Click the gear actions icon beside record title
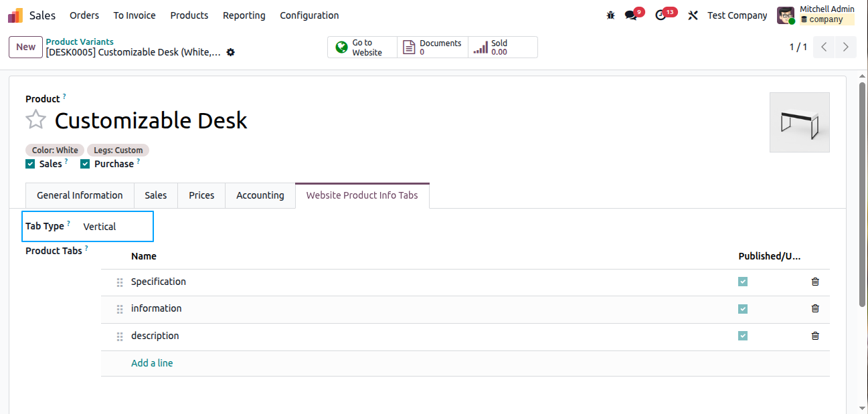Viewport: 868px width, 414px height. (x=231, y=52)
